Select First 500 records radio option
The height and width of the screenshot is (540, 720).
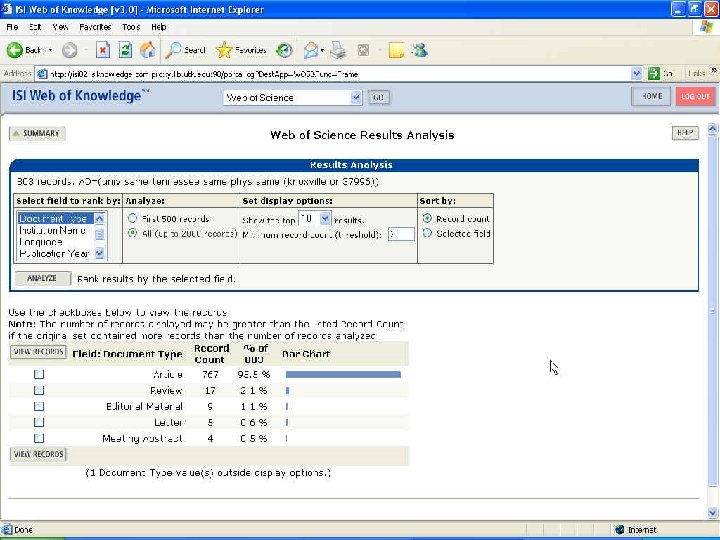point(132,218)
